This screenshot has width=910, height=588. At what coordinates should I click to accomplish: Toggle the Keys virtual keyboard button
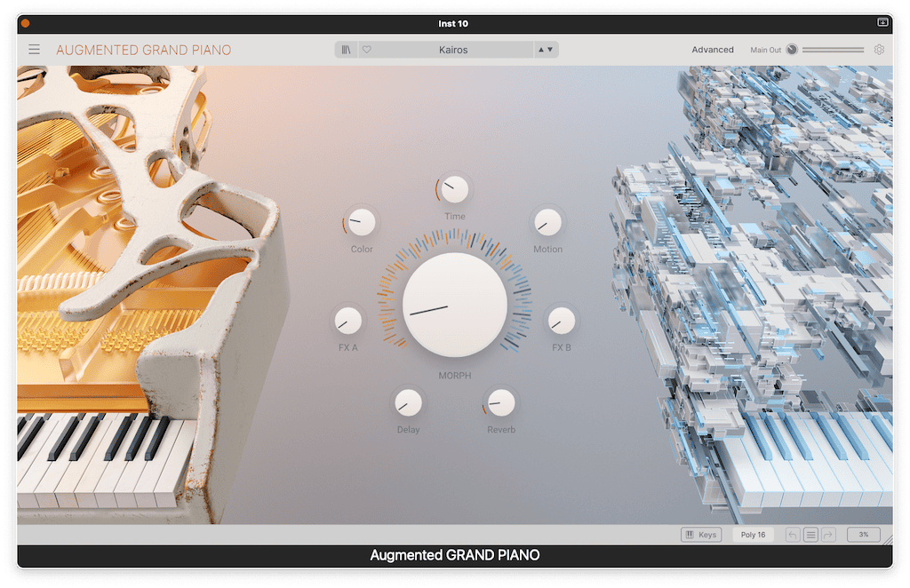(701, 535)
